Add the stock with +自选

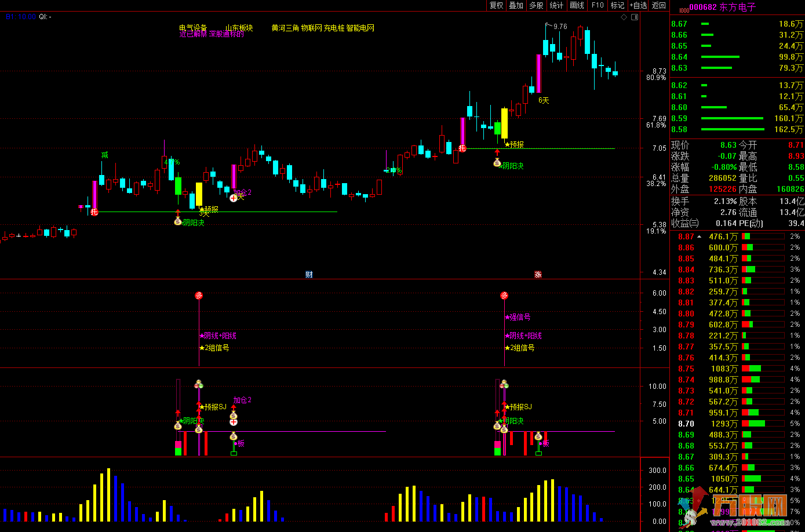tap(638, 5)
